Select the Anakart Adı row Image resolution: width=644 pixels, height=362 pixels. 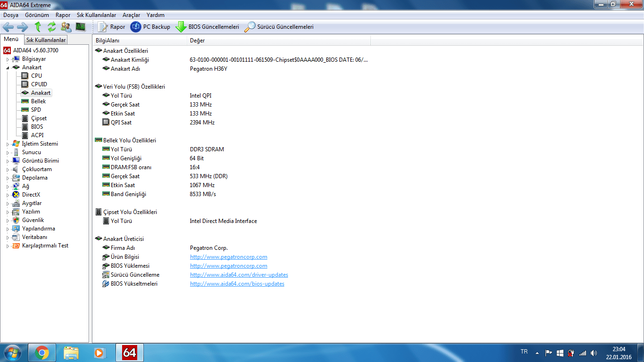pyautogui.click(x=231, y=69)
